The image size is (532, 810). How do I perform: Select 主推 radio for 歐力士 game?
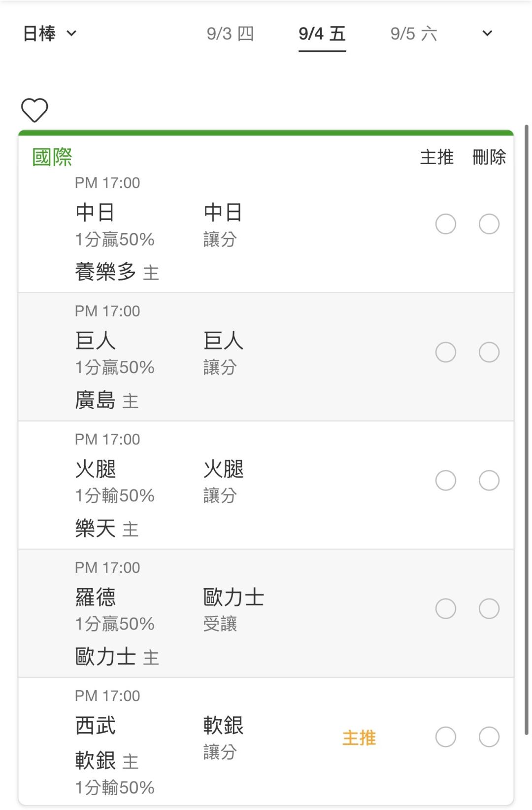[446, 608]
